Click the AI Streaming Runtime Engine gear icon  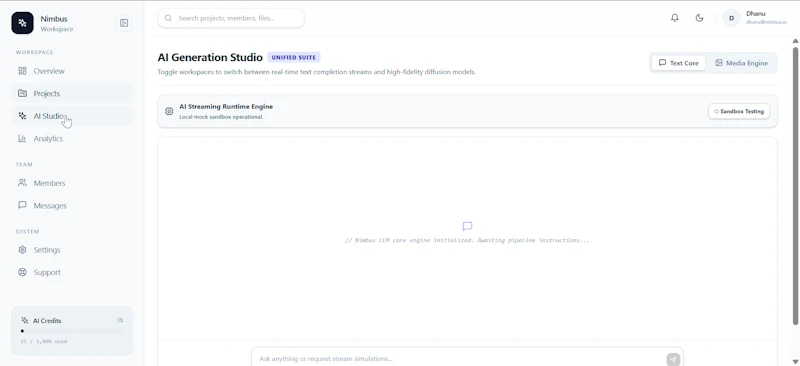coord(169,111)
